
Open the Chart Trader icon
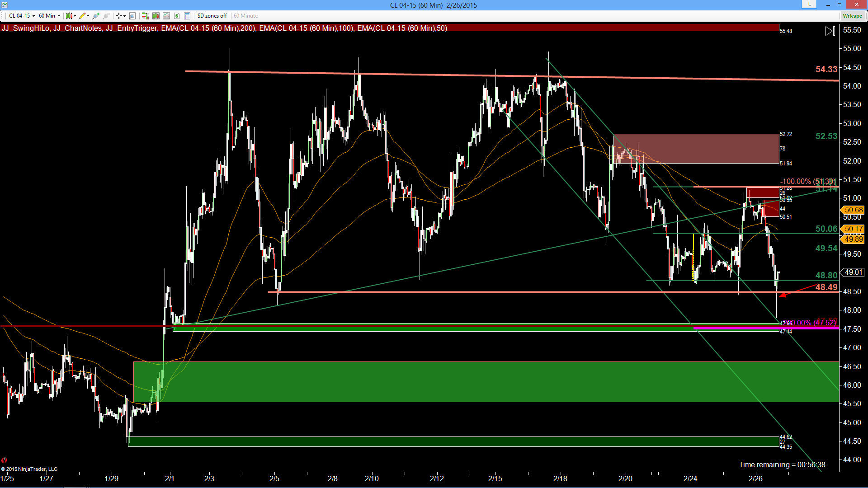click(x=145, y=16)
